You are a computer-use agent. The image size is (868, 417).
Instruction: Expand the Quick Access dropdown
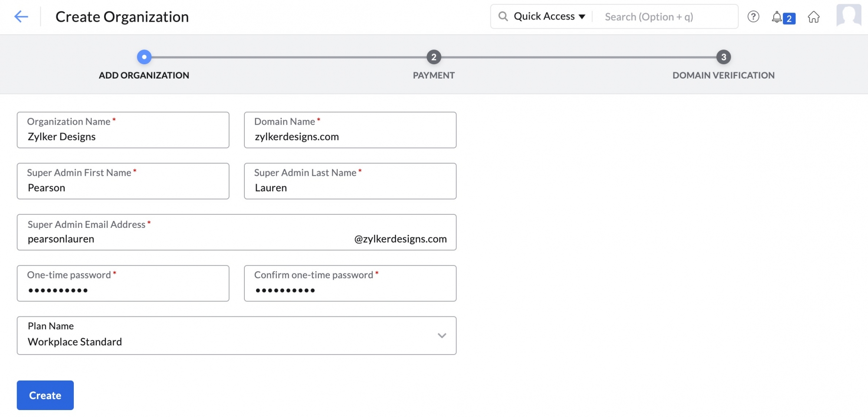549,16
